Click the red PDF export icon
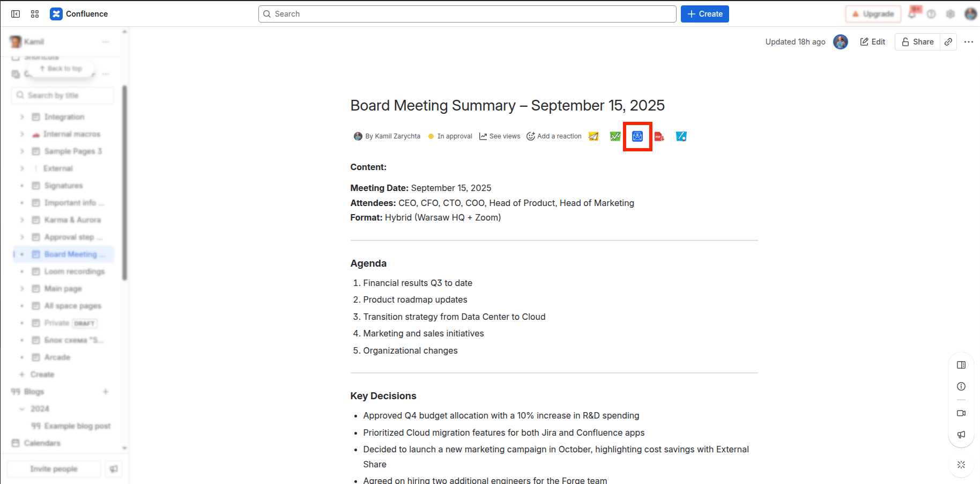Image resolution: width=980 pixels, height=484 pixels. [659, 136]
